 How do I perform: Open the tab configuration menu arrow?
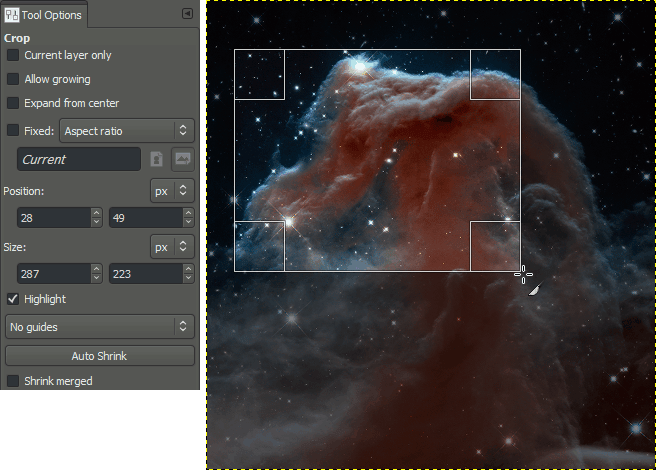pos(187,14)
